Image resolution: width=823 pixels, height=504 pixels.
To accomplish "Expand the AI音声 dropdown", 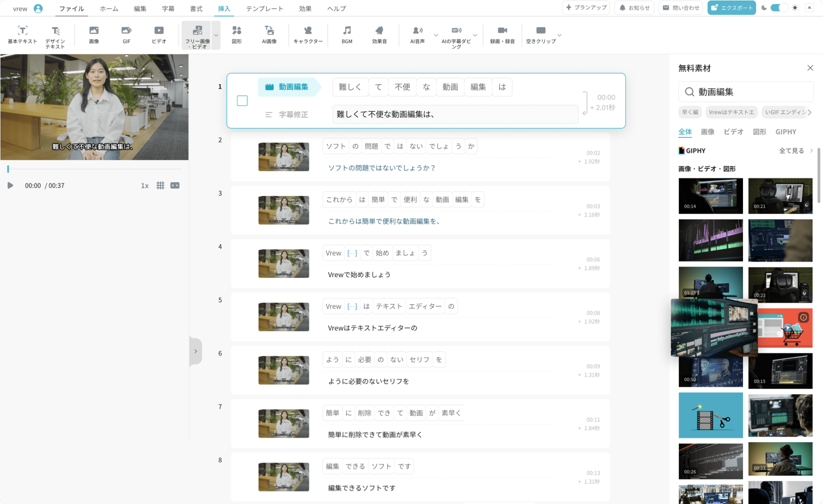I will [435, 35].
